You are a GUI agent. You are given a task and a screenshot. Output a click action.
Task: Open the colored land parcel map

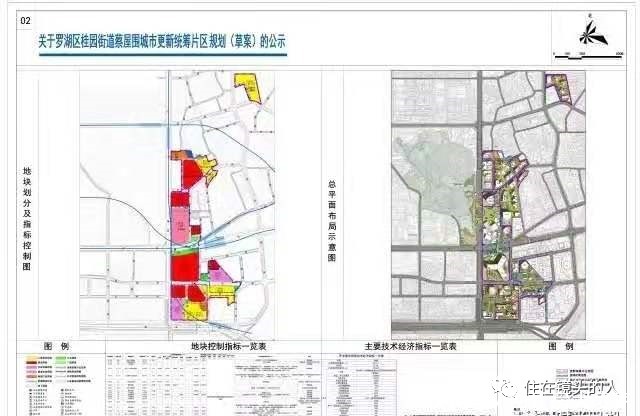177,205
